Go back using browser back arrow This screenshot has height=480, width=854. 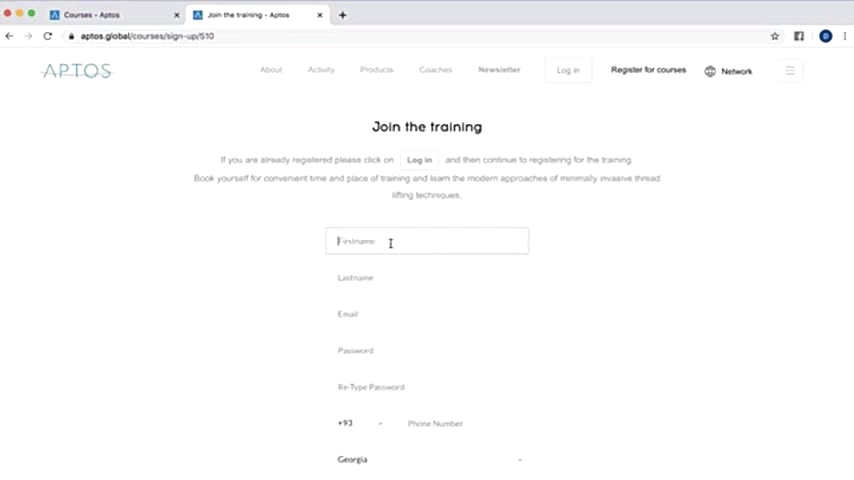(x=10, y=36)
